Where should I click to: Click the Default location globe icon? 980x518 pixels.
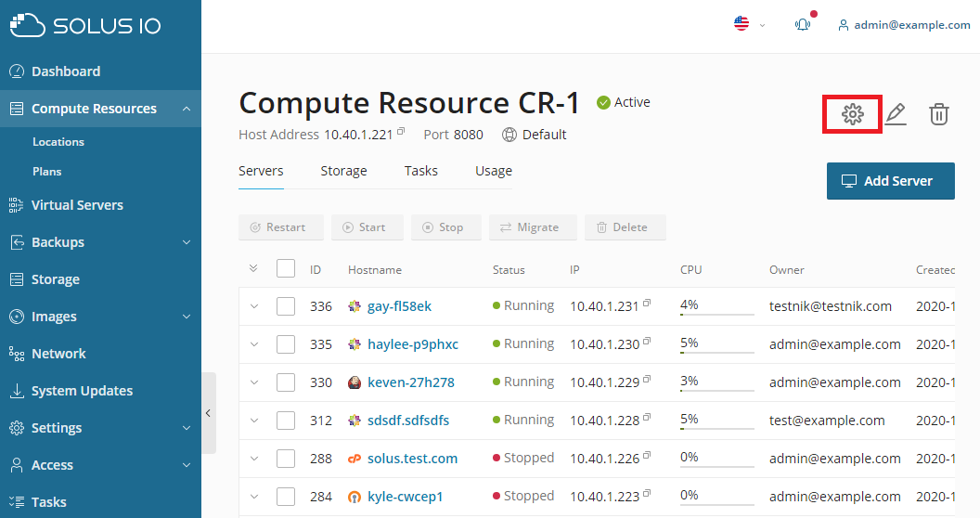509,135
